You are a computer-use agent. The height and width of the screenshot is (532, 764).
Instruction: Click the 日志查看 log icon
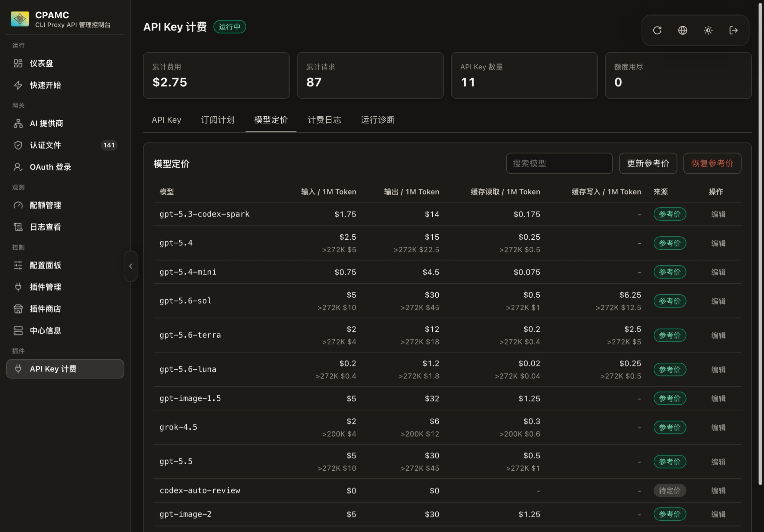18,227
